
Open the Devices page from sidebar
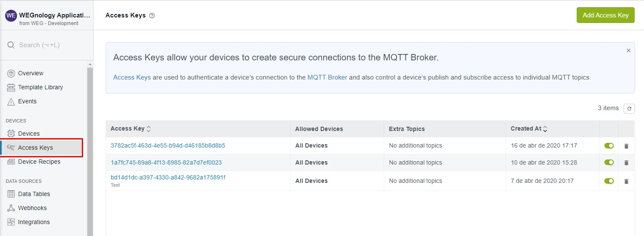(x=29, y=134)
